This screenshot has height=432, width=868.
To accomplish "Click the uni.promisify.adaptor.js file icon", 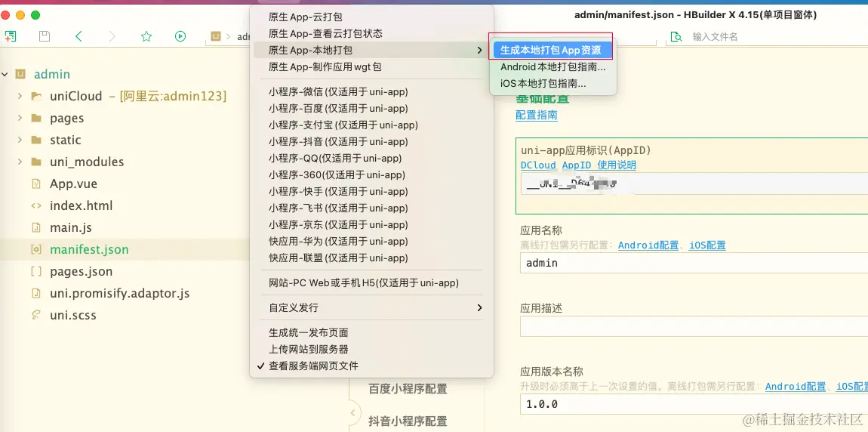I will 36,293.
